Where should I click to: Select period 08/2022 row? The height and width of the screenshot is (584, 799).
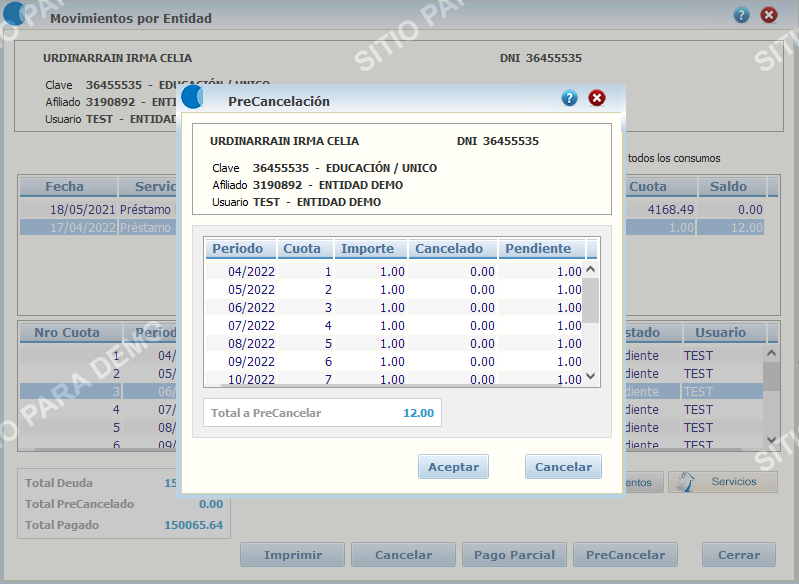(394, 343)
